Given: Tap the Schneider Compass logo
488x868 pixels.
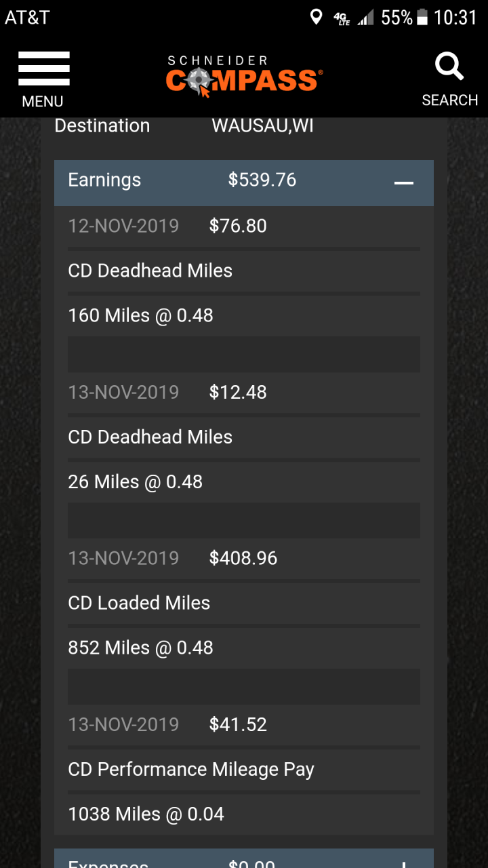Looking at the screenshot, I should (244, 76).
